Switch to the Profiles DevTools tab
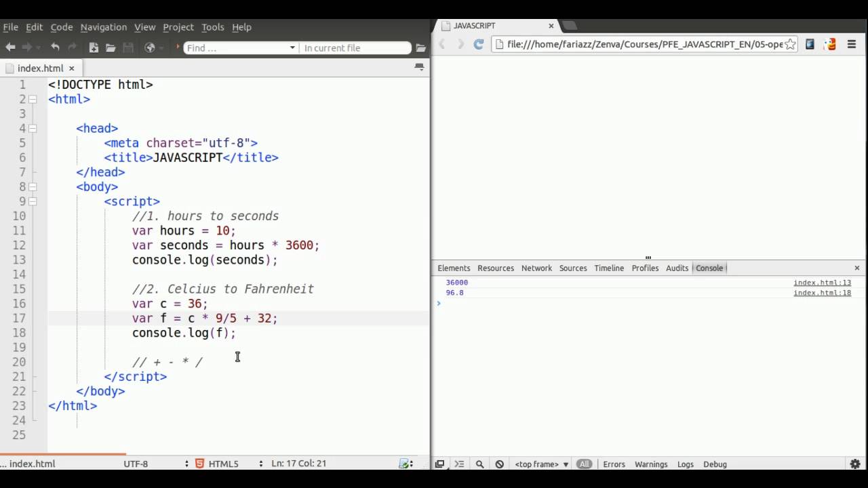The width and height of the screenshot is (868, 488). pos(645,268)
